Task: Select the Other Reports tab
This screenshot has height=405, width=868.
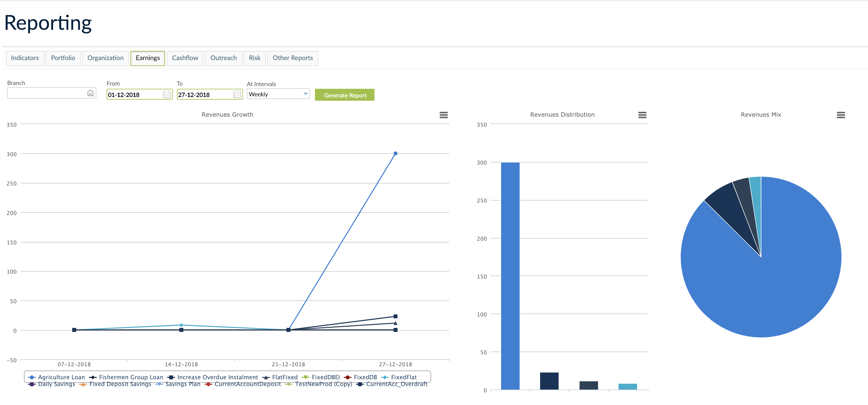Action: (x=292, y=58)
